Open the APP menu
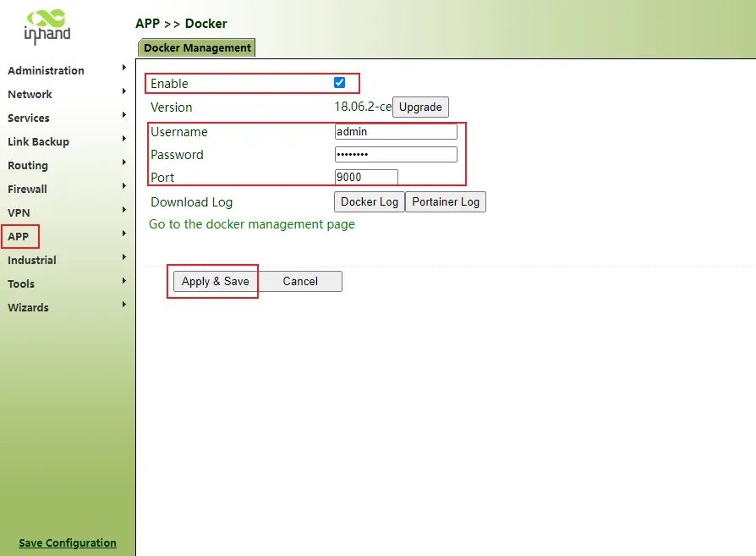 19,236
